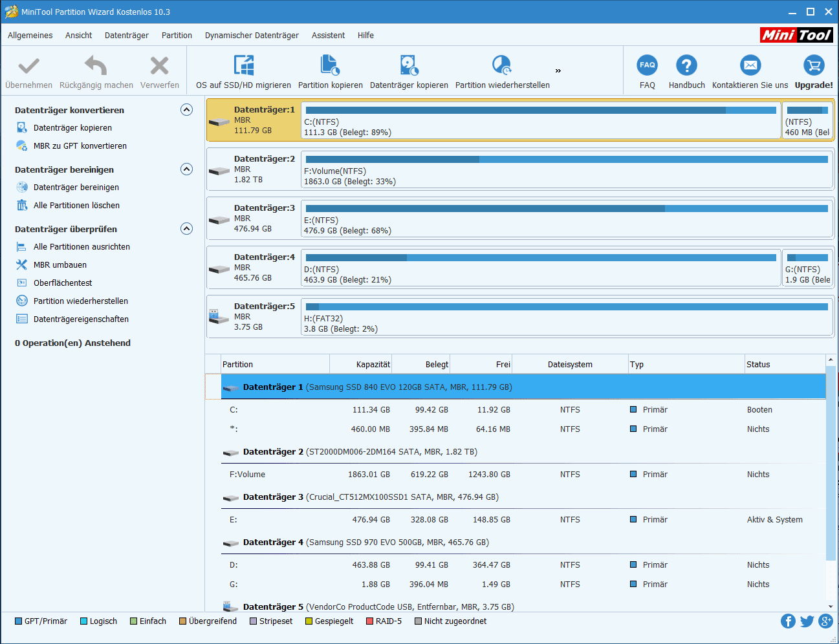Open Partition wiederherstellen in the sidebar
The width and height of the screenshot is (839, 644).
81,301
